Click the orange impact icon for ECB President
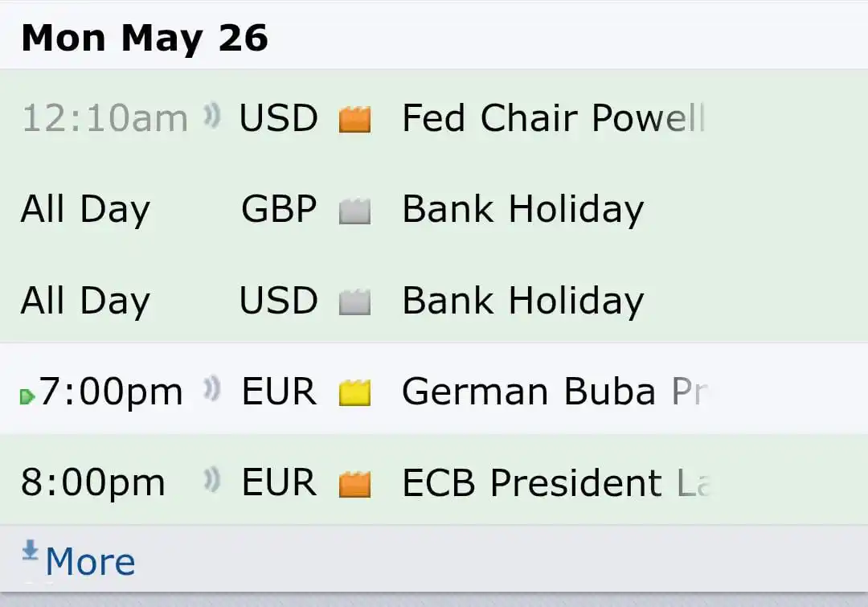This screenshot has height=607, width=868. click(x=354, y=484)
